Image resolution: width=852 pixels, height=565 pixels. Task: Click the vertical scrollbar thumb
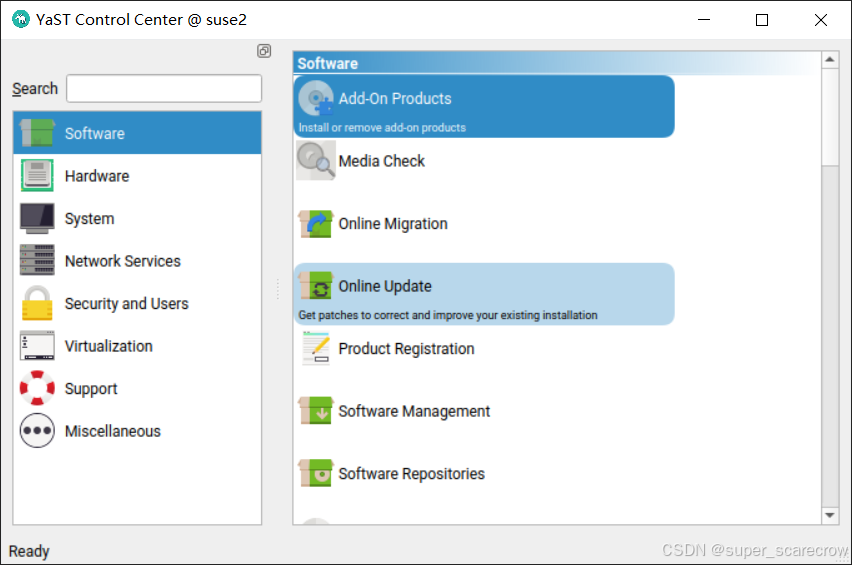tap(830, 116)
